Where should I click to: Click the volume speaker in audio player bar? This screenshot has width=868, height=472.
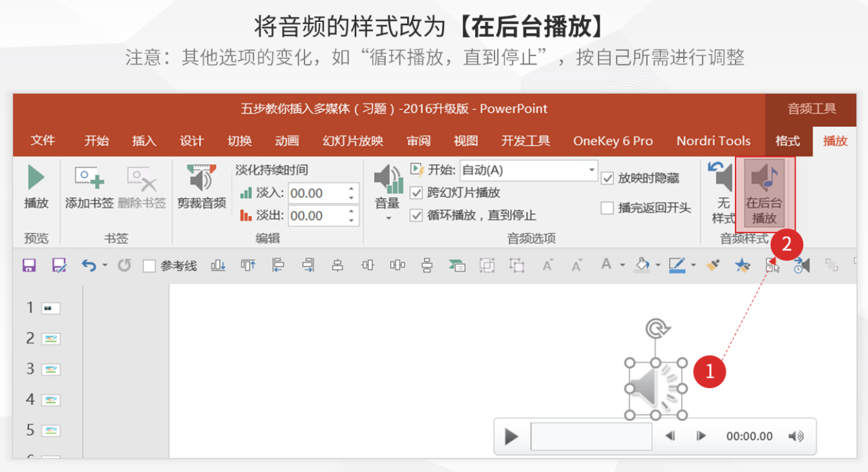[x=796, y=436]
